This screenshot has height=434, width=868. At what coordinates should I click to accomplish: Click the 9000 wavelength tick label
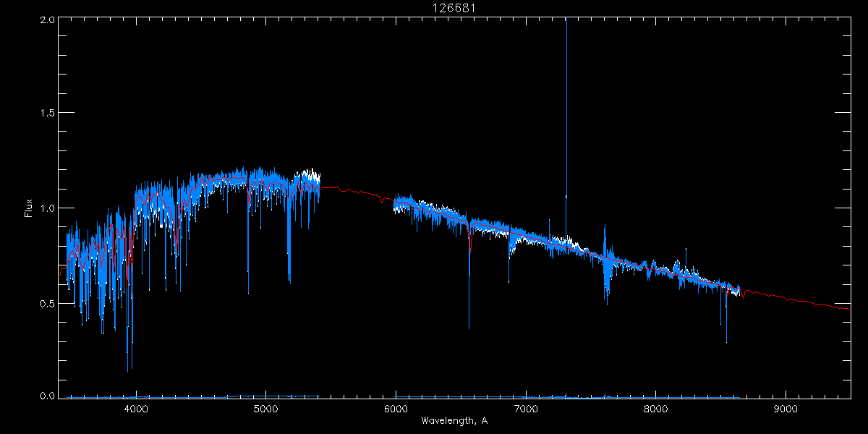786,409
